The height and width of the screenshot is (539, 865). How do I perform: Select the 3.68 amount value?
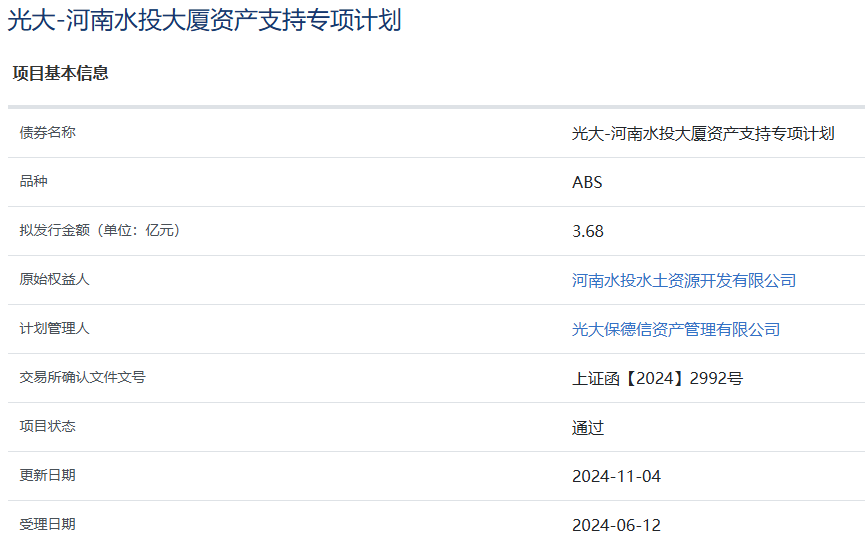tap(587, 231)
